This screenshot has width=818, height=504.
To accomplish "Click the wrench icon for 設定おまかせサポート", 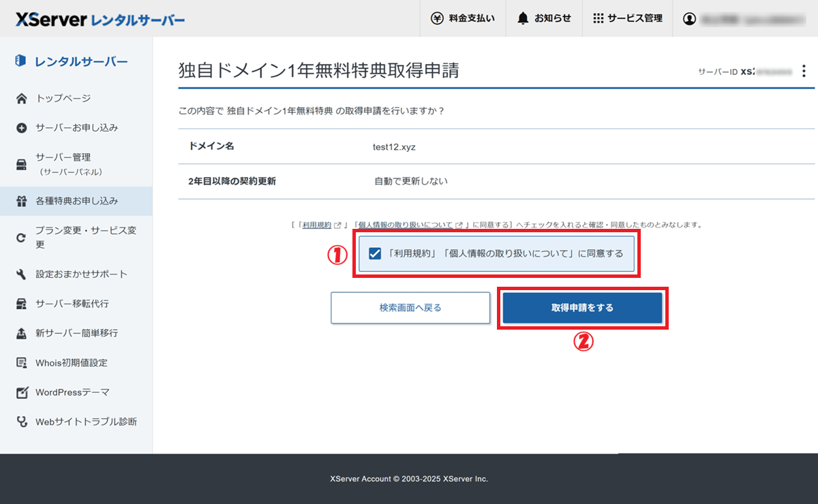I will click(22, 274).
